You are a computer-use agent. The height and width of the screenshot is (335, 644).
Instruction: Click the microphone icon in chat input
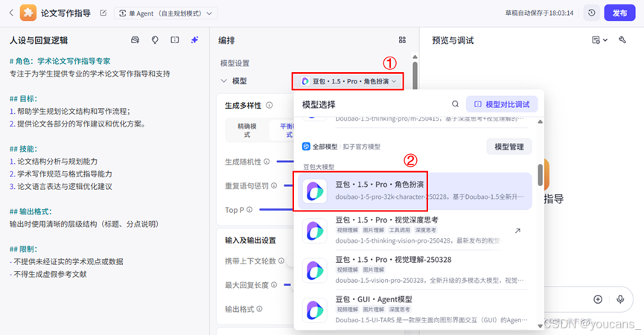(620, 299)
